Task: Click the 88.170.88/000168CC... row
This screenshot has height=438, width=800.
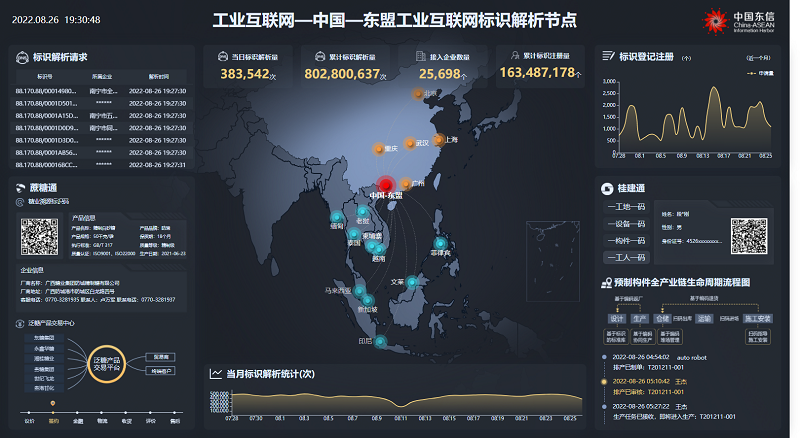Action: tap(101, 165)
